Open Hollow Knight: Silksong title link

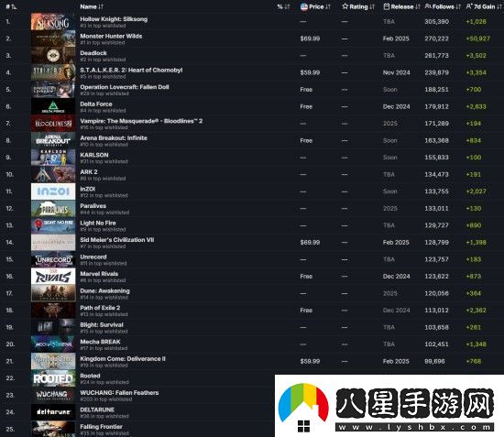(x=114, y=19)
